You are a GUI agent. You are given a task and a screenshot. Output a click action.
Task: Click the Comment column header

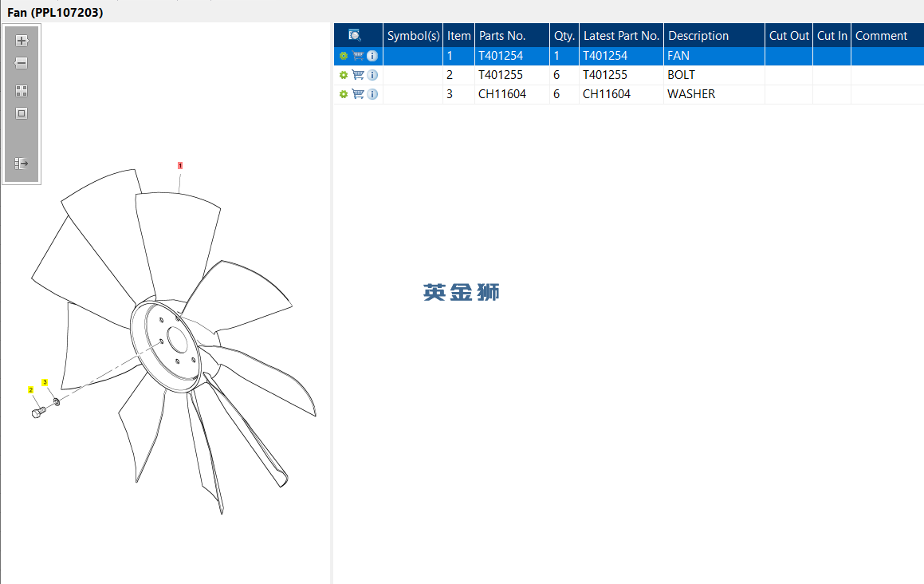tap(887, 35)
